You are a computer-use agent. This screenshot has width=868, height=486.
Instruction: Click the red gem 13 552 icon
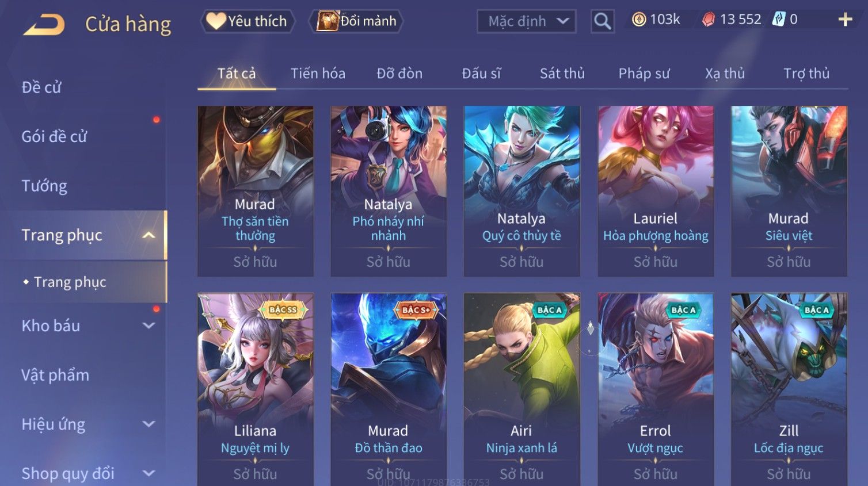pos(708,20)
